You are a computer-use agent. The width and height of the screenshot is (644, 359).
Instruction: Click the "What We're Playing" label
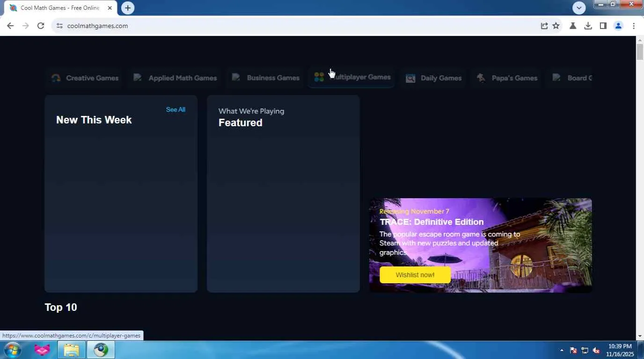pyautogui.click(x=251, y=111)
